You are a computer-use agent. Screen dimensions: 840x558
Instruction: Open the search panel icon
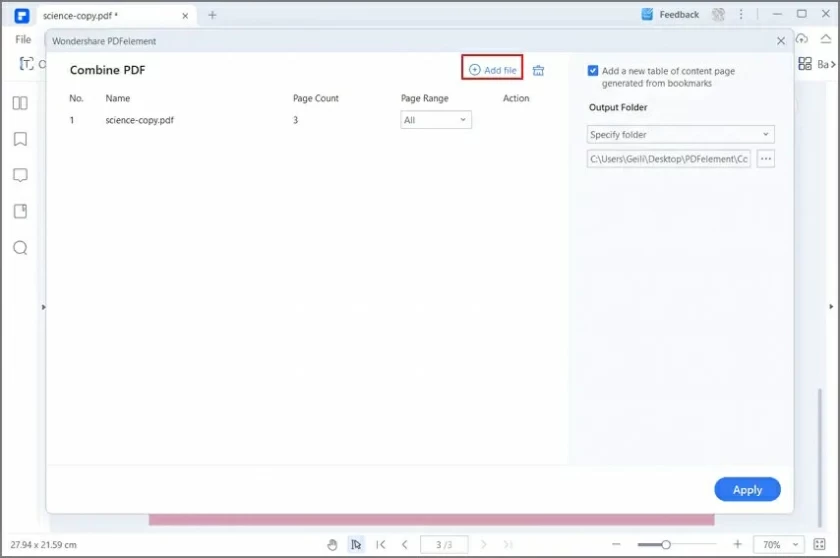point(20,247)
